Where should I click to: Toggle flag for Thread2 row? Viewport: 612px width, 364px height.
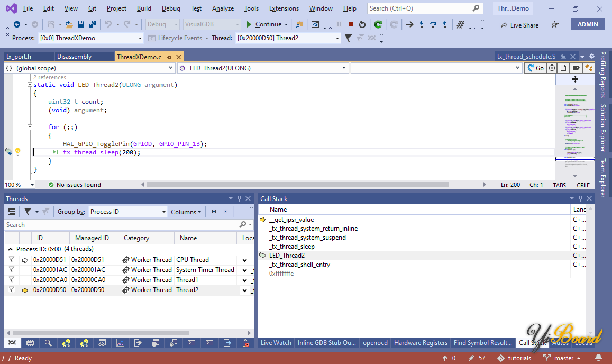tap(11, 290)
